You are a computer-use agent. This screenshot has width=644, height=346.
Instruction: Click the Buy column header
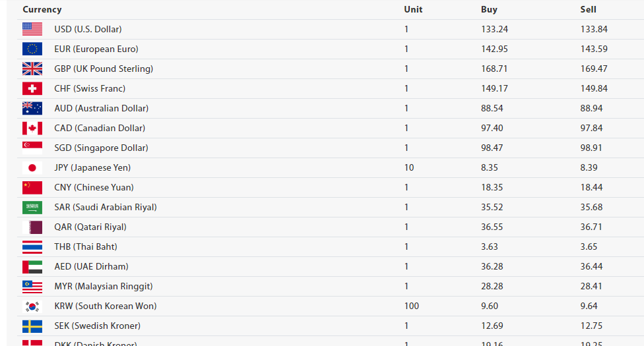coord(489,9)
